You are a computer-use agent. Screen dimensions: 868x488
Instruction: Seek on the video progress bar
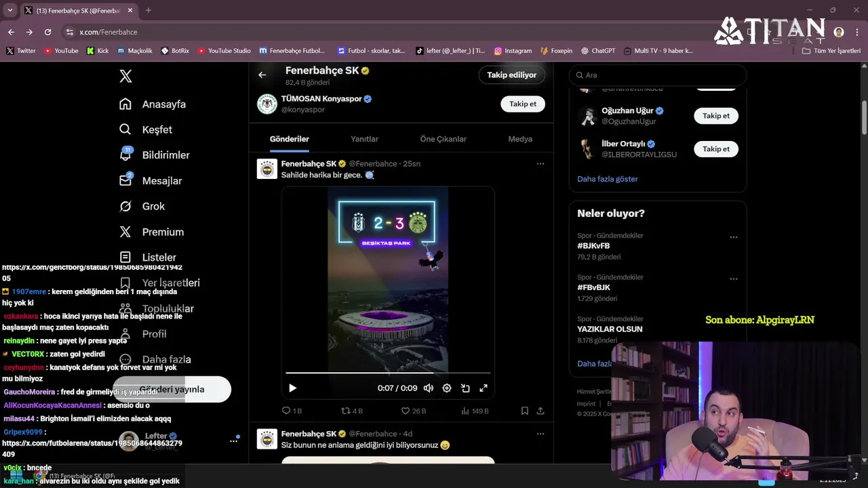click(x=388, y=373)
